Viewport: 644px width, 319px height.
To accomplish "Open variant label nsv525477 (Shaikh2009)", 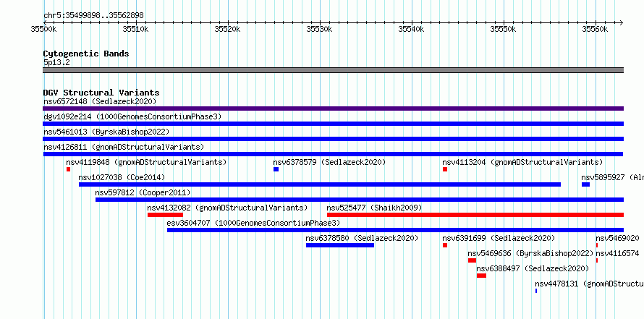I will click(374, 208).
